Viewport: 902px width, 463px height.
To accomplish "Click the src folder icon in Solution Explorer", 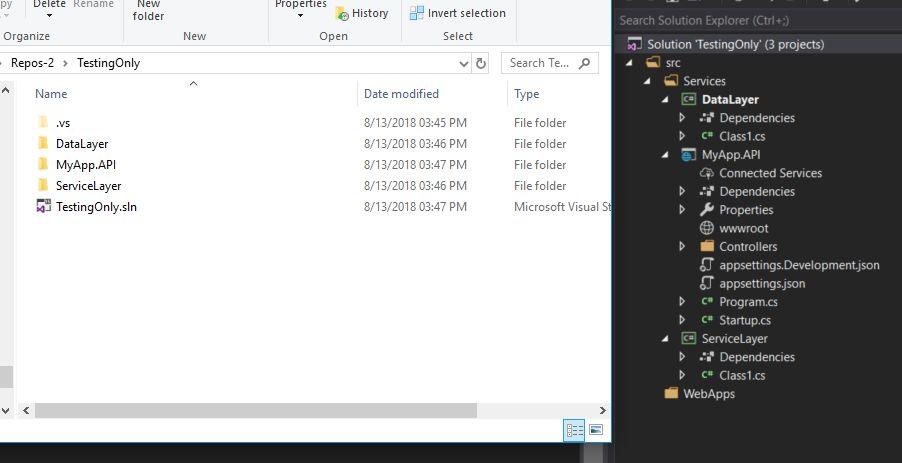I will [653, 62].
